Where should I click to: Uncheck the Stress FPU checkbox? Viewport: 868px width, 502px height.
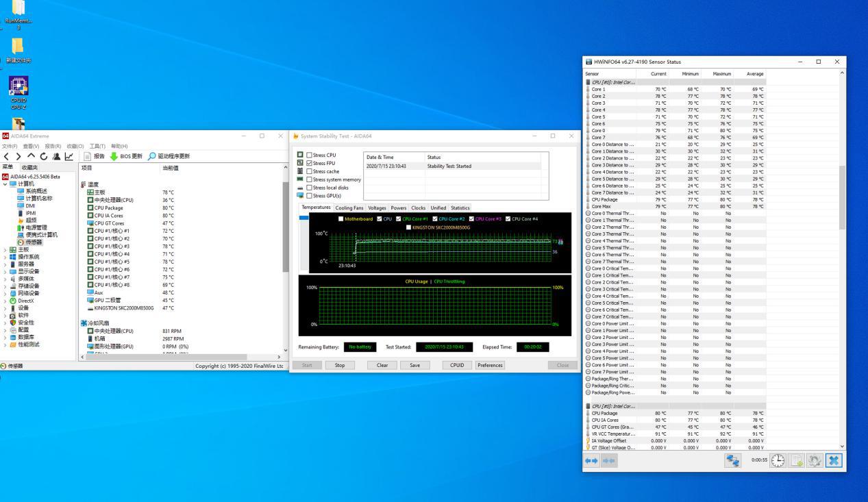click(x=310, y=164)
